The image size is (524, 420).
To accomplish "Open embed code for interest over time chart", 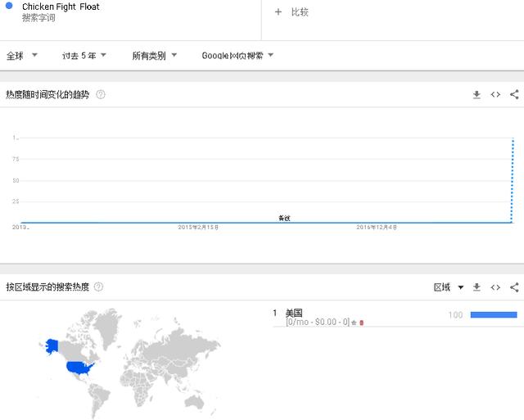I will [x=495, y=95].
